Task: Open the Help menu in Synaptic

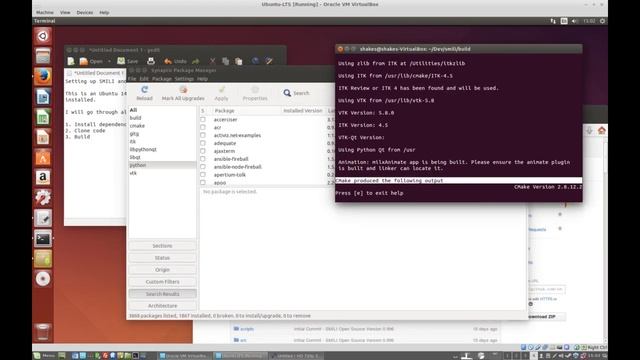Action: click(202, 79)
